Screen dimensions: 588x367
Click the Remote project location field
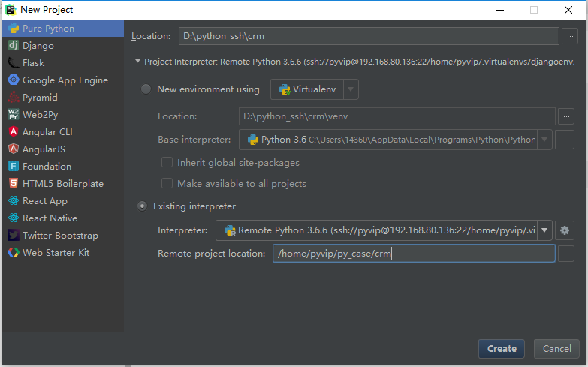414,254
